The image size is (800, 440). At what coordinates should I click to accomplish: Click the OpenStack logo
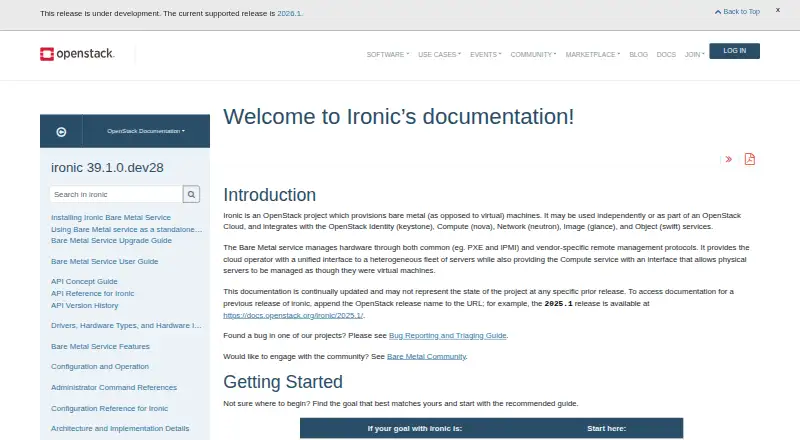[x=77, y=54]
